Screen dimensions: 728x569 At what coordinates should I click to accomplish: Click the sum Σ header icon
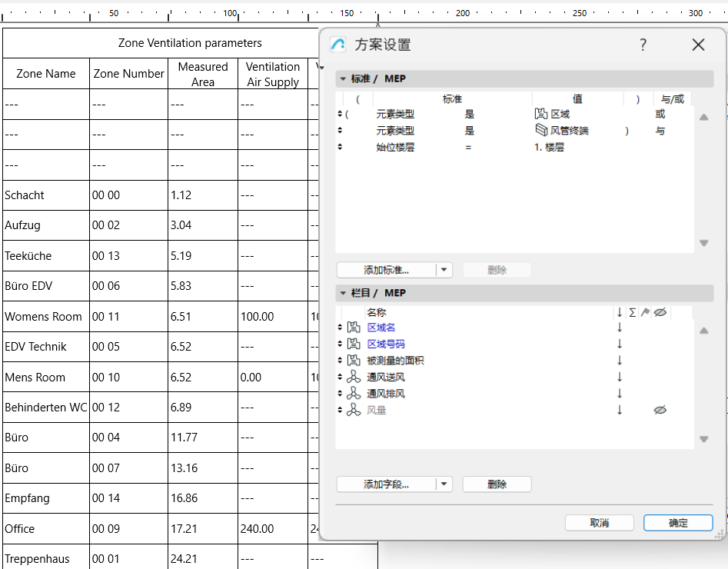point(633,312)
